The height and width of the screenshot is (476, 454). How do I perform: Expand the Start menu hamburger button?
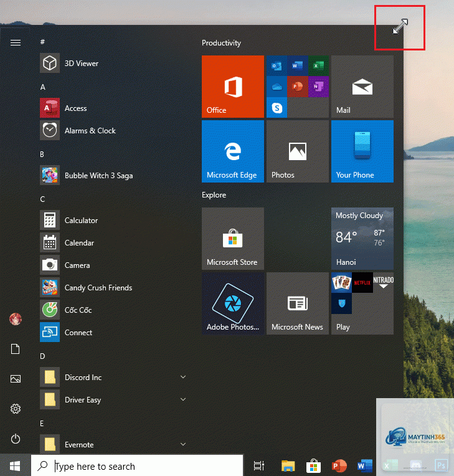tap(16, 43)
